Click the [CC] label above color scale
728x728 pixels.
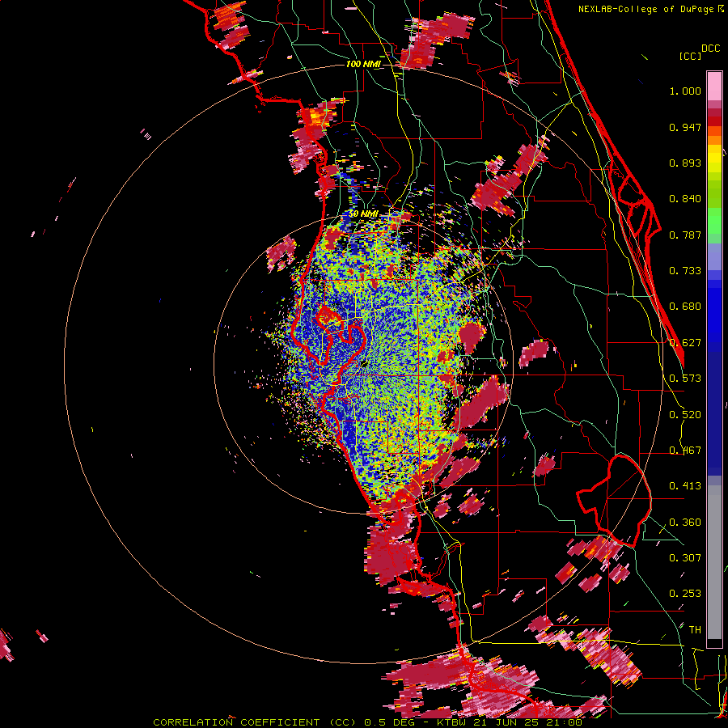coord(690,56)
